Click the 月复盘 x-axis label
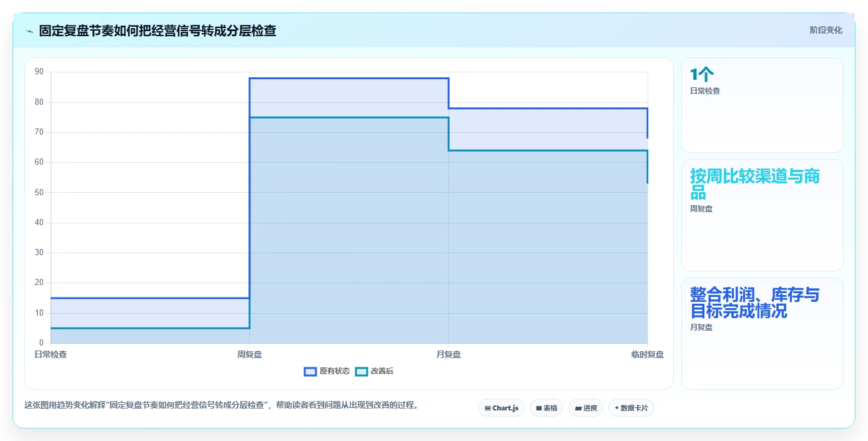The height and width of the screenshot is (441, 868). 448,354
